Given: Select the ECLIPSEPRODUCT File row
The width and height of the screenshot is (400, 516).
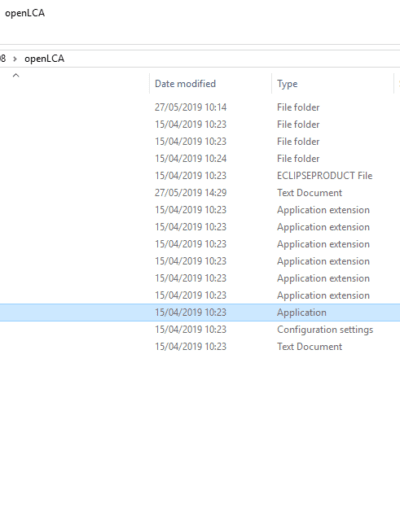Looking at the screenshot, I should coord(200,176).
